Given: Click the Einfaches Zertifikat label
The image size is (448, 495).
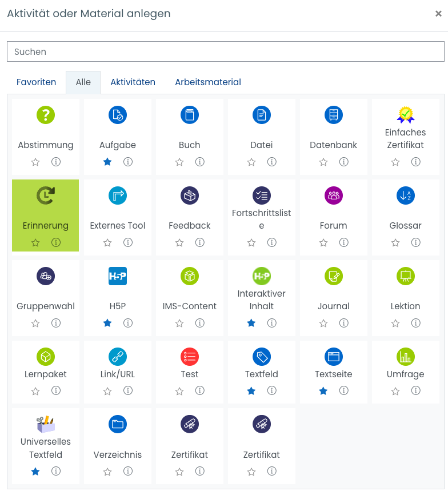Looking at the screenshot, I should click(406, 138).
